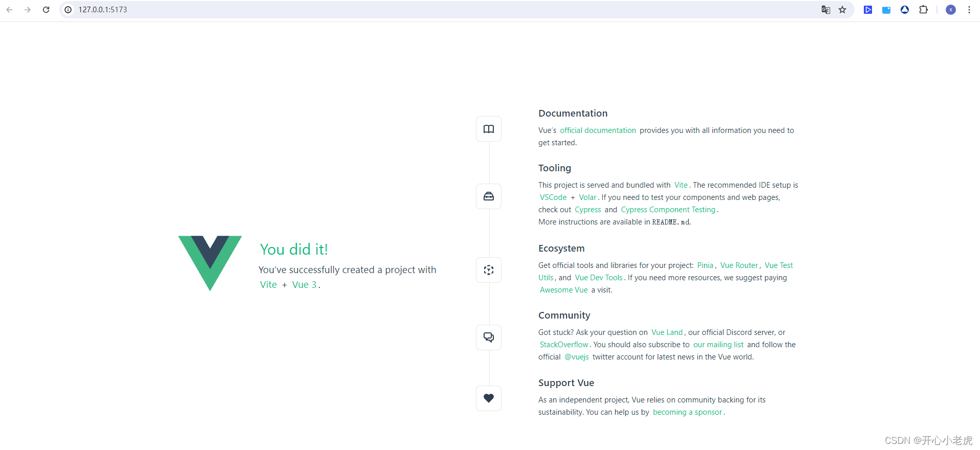The height and width of the screenshot is (450, 980).
Task: Open the Pinia link
Action: pos(705,265)
